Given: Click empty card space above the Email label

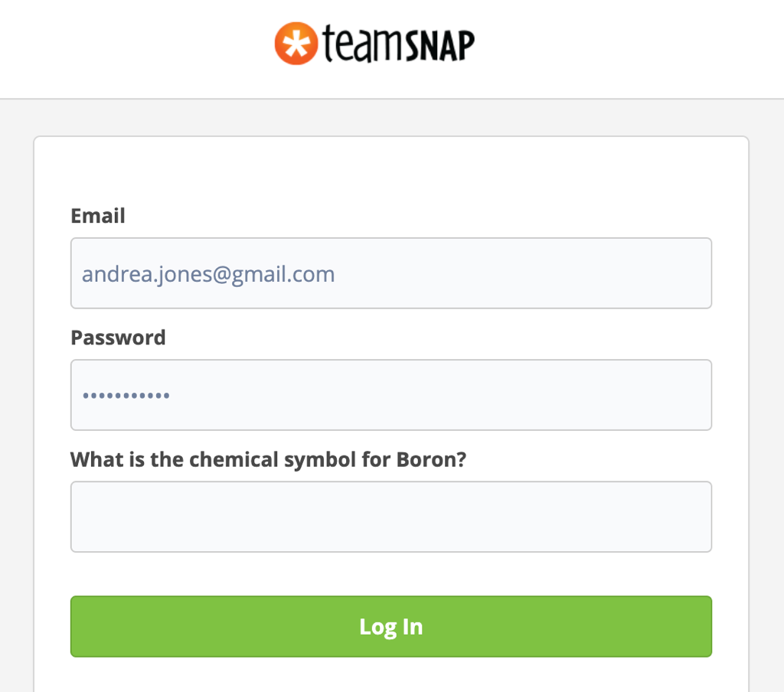Looking at the screenshot, I should 391,170.
